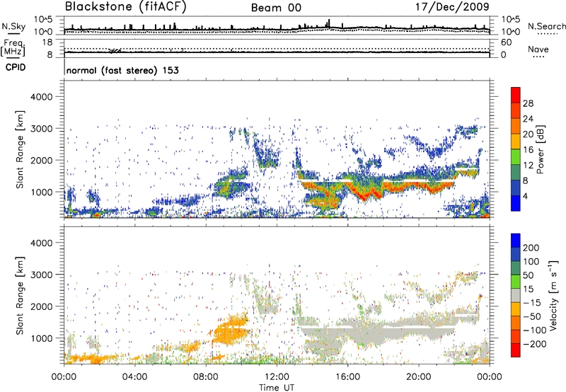Click the '18' frequency axis tick label

click(47, 42)
